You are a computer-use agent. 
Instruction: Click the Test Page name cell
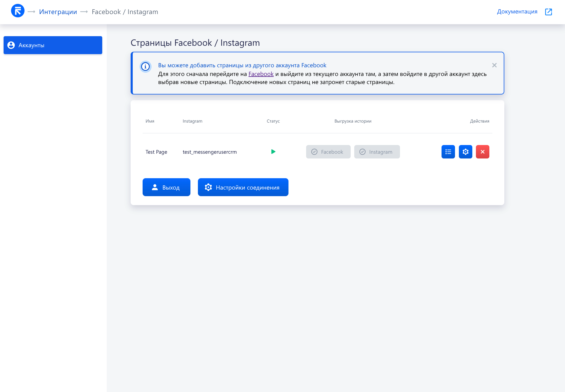[156, 152]
